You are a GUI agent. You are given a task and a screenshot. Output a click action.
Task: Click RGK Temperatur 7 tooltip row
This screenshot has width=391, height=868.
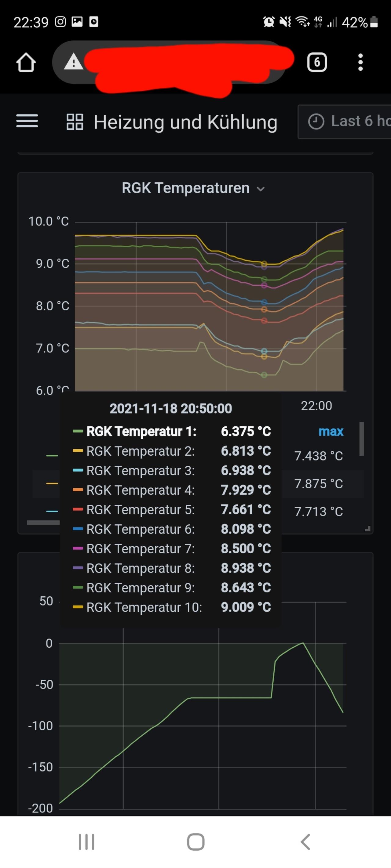pos(172,548)
